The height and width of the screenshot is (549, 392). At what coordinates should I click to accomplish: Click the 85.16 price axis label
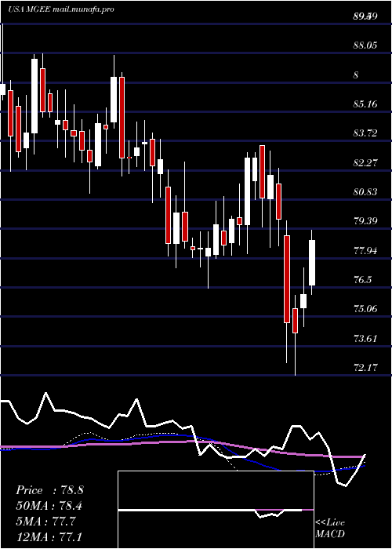365,104
